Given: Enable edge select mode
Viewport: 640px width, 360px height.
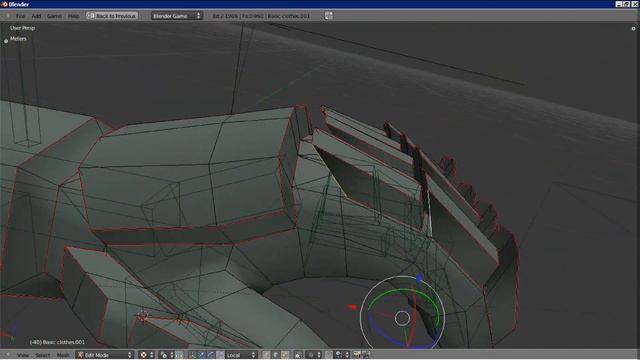Looking at the screenshot, I should coord(276,355).
